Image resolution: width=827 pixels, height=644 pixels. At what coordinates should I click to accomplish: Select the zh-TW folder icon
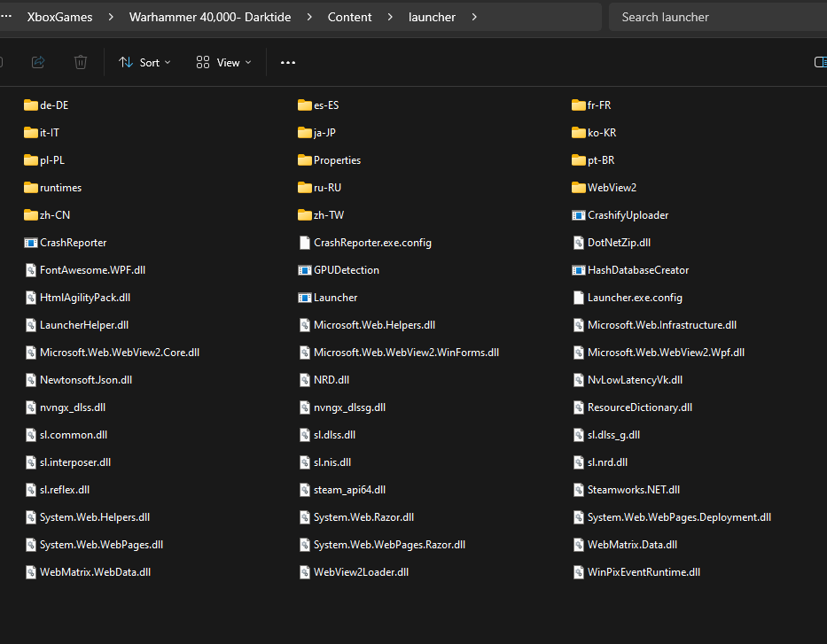click(x=304, y=214)
